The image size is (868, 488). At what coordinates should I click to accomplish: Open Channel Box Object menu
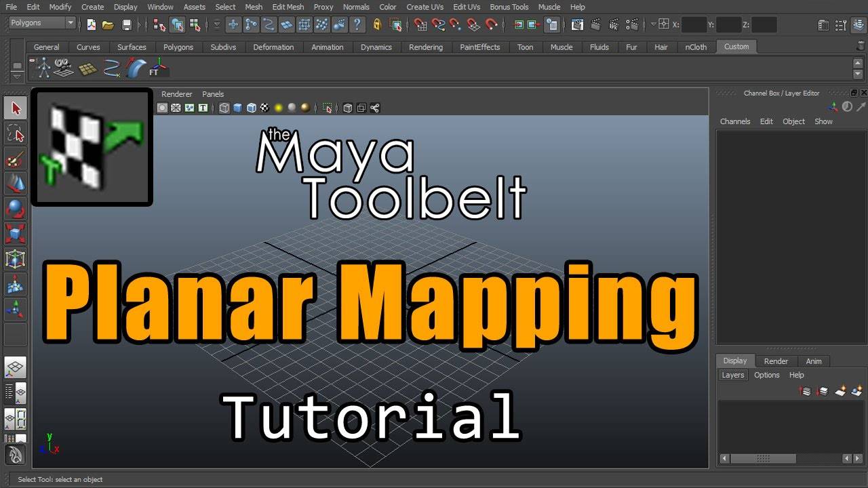[x=793, y=121]
